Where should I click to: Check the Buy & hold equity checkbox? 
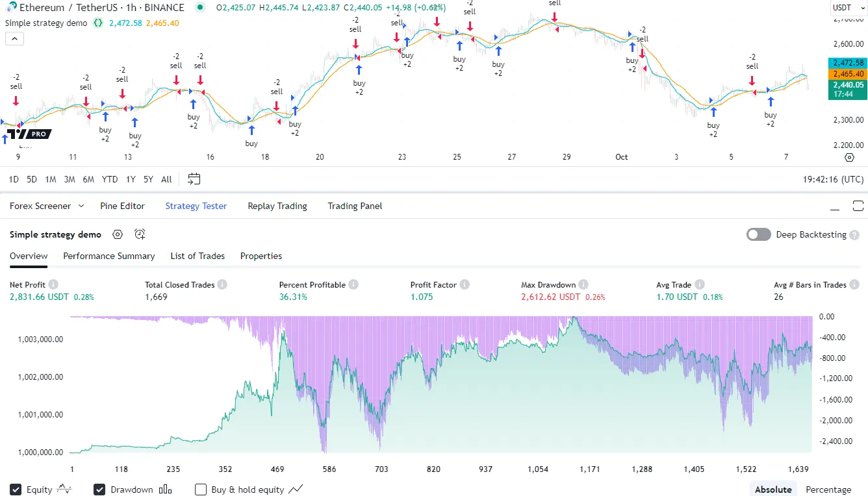[201, 490]
